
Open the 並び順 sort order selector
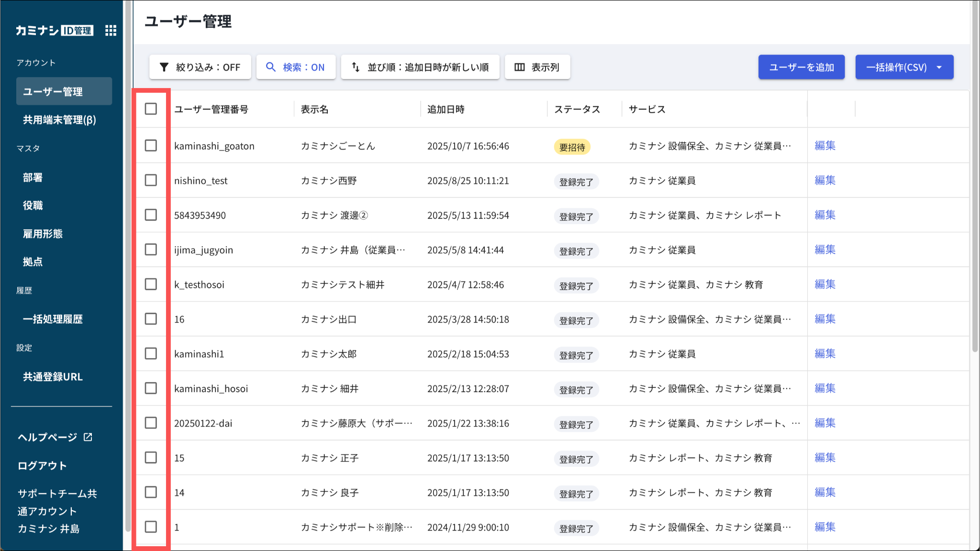tap(420, 67)
